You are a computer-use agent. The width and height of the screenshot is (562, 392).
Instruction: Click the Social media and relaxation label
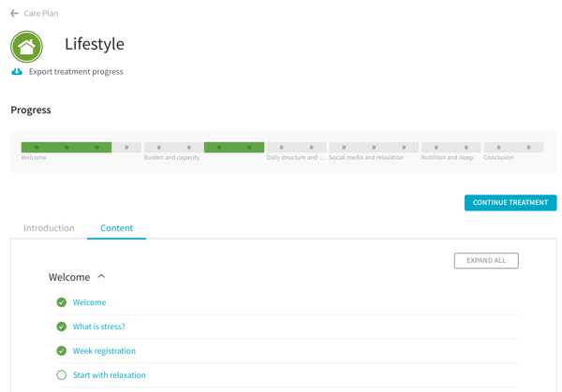click(366, 157)
